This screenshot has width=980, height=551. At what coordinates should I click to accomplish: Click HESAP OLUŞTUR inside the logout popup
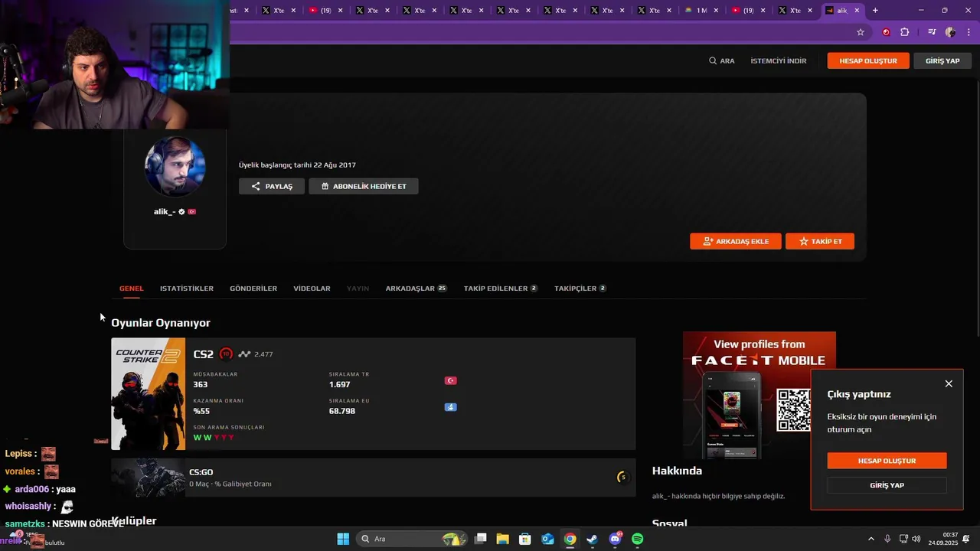887,461
